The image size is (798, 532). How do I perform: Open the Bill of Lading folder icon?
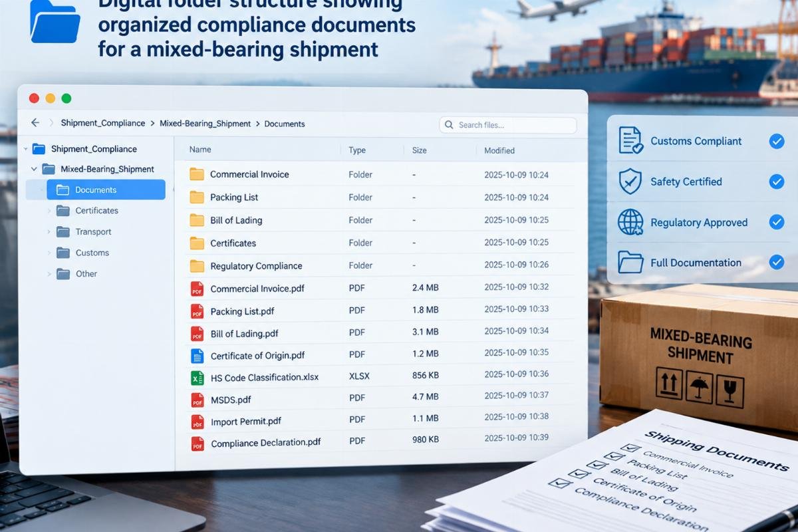(x=197, y=220)
